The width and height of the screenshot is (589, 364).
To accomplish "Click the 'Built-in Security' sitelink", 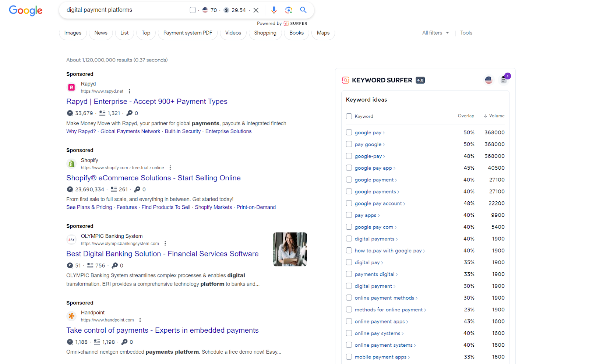I will tap(183, 131).
